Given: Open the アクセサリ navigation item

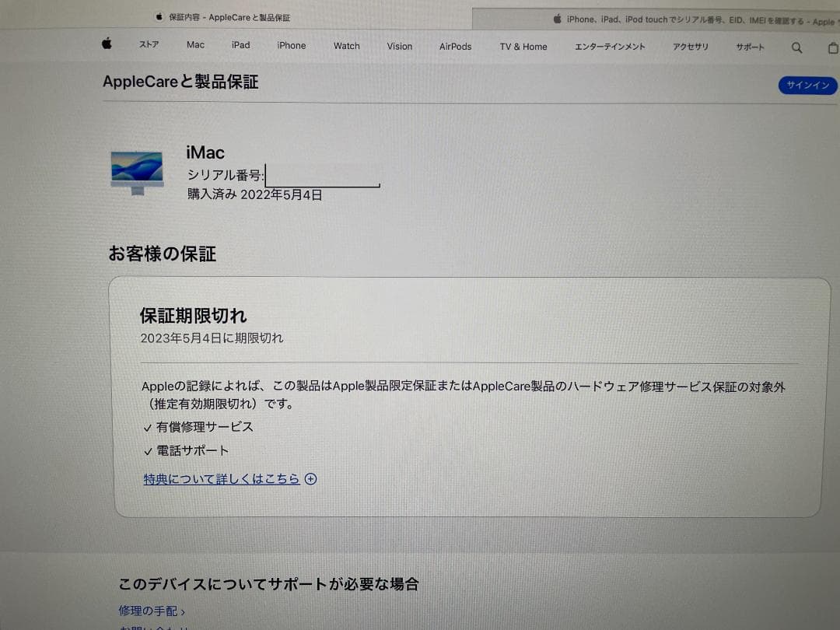Looking at the screenshot, I should pyautogui.click(x=691, y=47).
